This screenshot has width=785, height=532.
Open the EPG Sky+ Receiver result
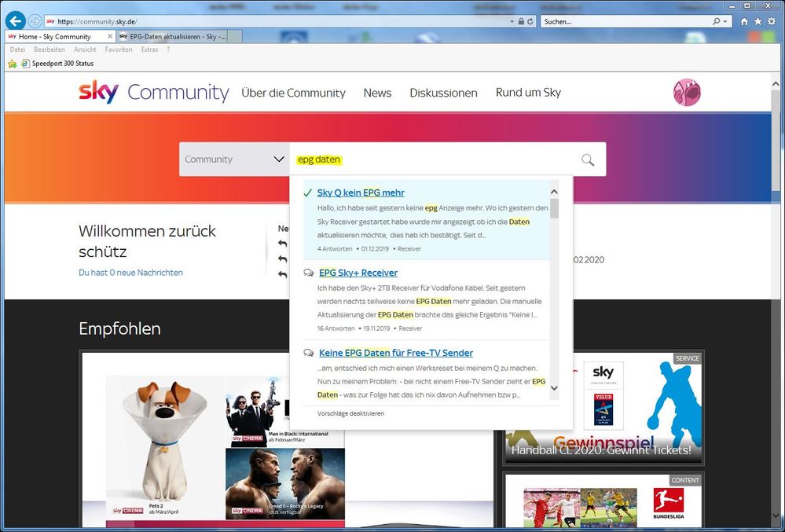(x=358, y=273)
